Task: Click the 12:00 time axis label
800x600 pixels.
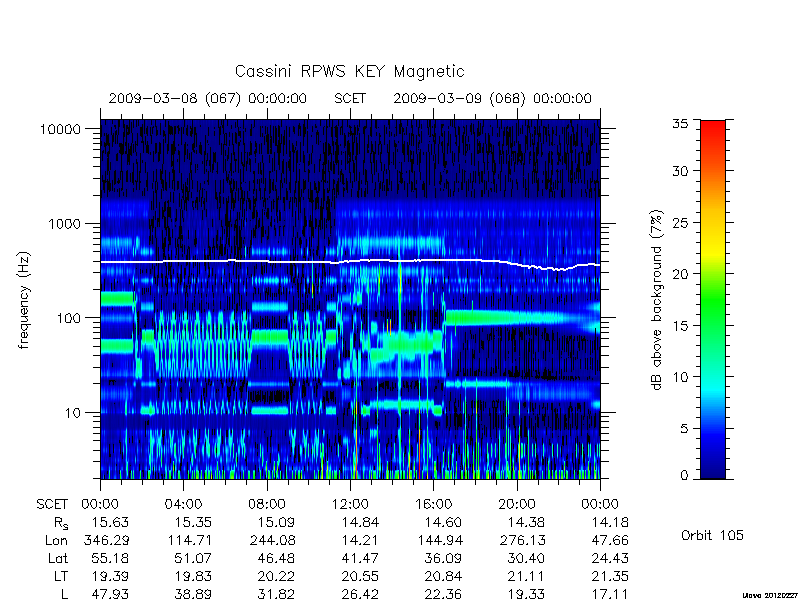Action: tap(350, 505)
